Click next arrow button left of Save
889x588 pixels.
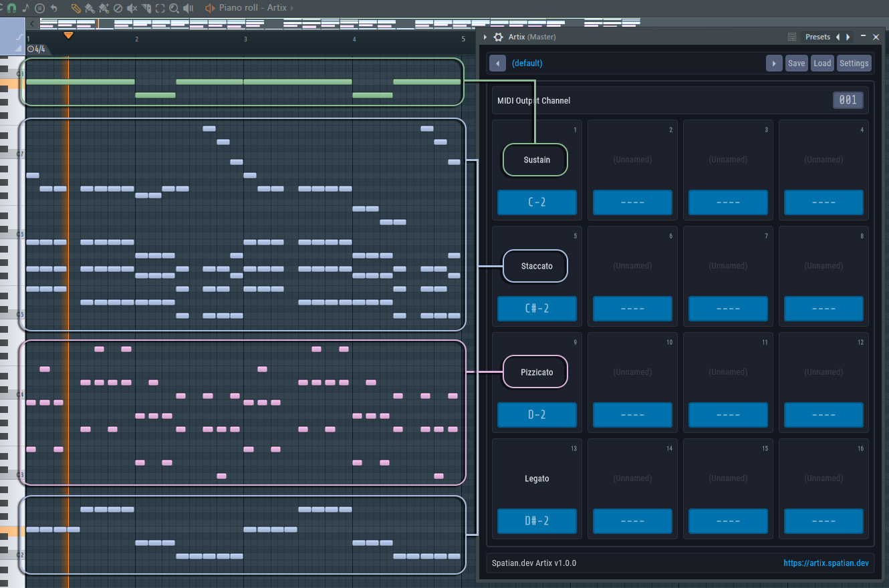(x=774, y=63)
